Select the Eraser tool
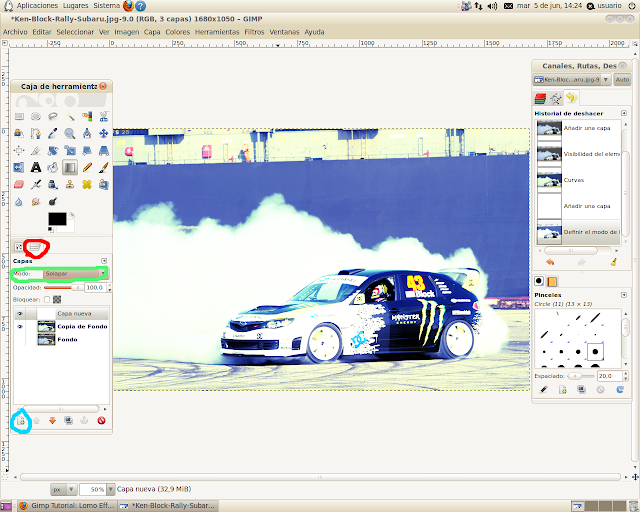This screenshot has width=640, height=512. (19, 185)
